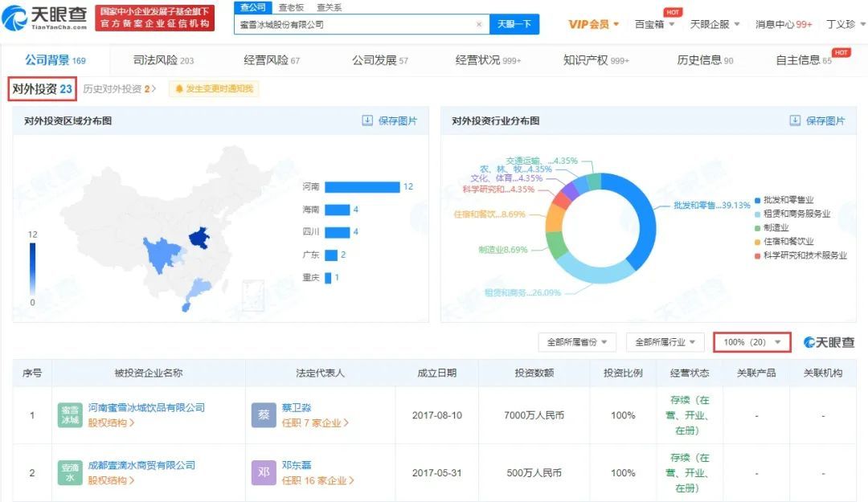Open the 全部所属省份 filter dropdown
Screen dimensions: 868x502
point(577,343)
